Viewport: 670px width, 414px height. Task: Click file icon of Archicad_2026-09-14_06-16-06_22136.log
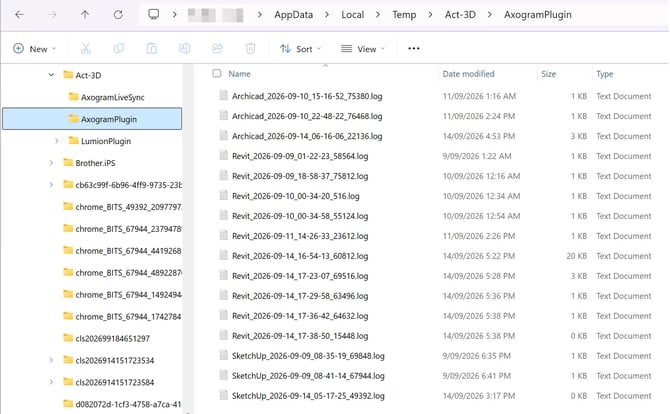click(x=223, y=135)
